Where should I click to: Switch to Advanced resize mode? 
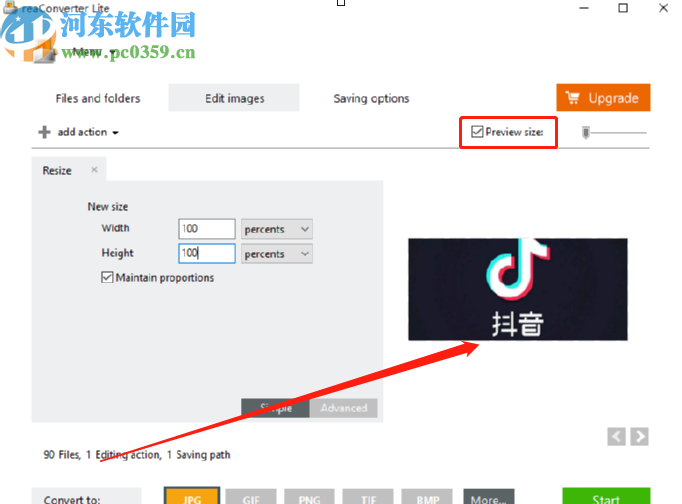coord(344,408)
